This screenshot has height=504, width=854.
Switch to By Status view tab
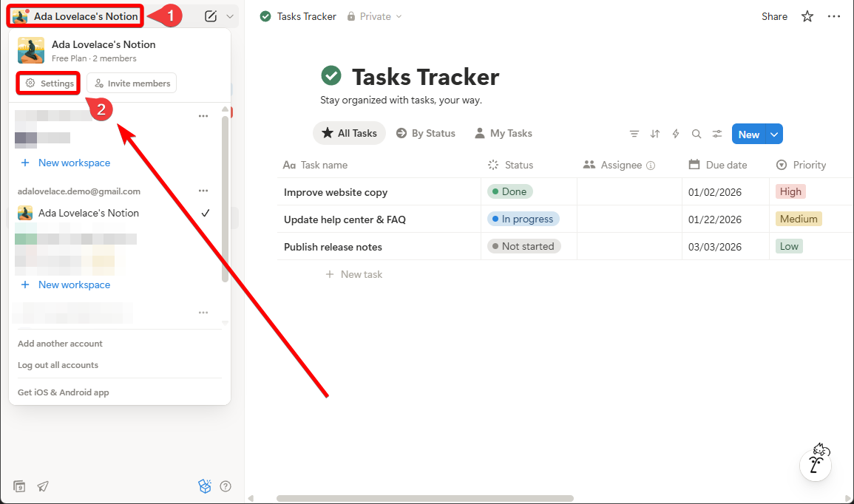[x=425, y=133]
